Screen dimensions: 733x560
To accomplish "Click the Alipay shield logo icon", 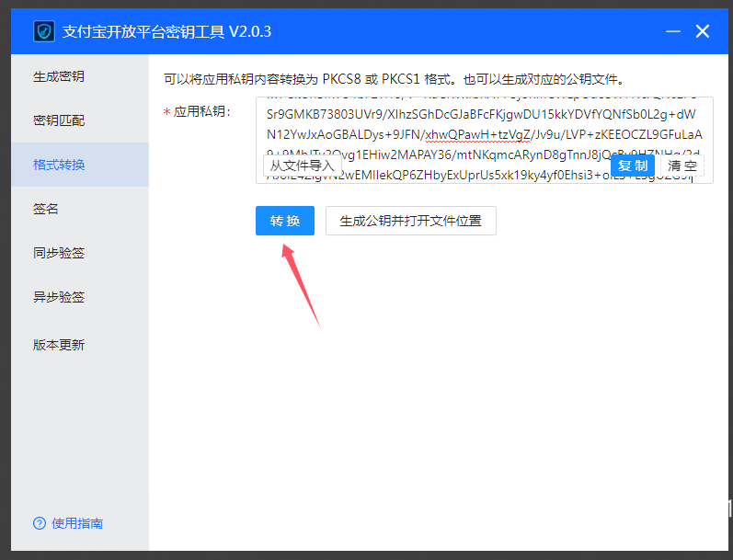I will [43, 31].
